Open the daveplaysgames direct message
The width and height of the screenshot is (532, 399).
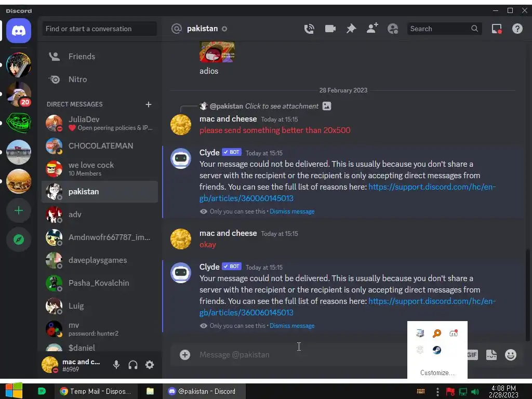(x=99, y=260)
